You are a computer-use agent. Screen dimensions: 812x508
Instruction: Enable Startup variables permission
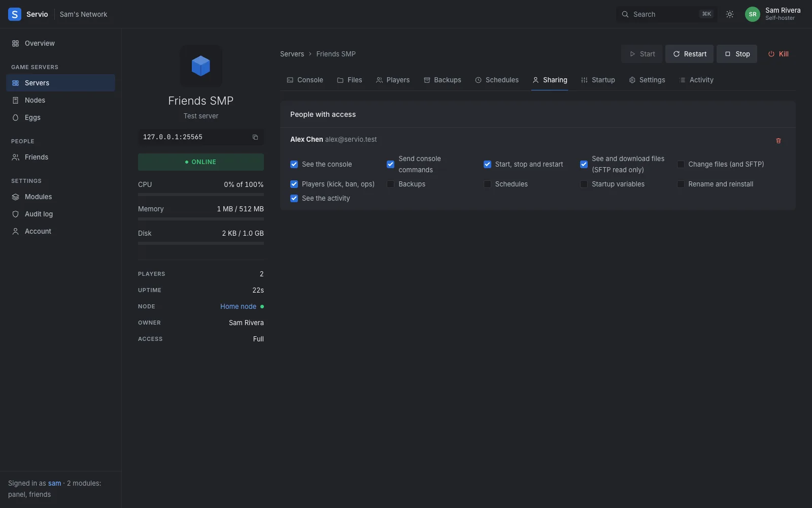point(584,184)
